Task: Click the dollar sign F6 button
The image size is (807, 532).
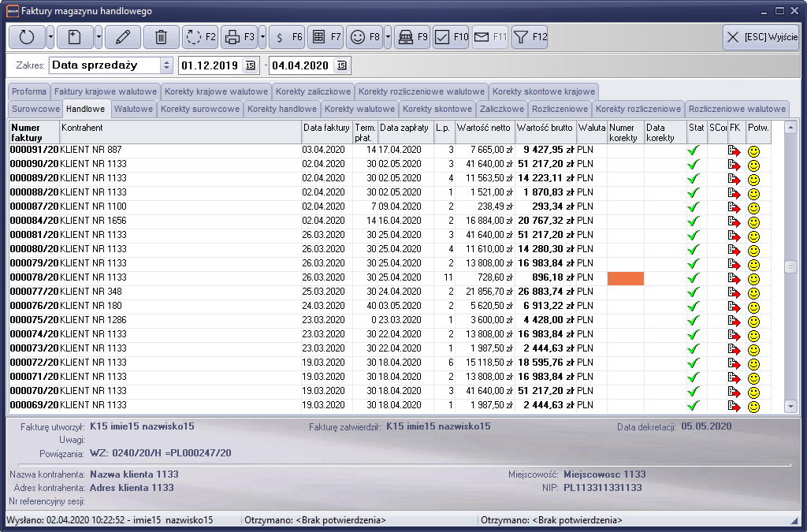Action: tap(286, 37)
